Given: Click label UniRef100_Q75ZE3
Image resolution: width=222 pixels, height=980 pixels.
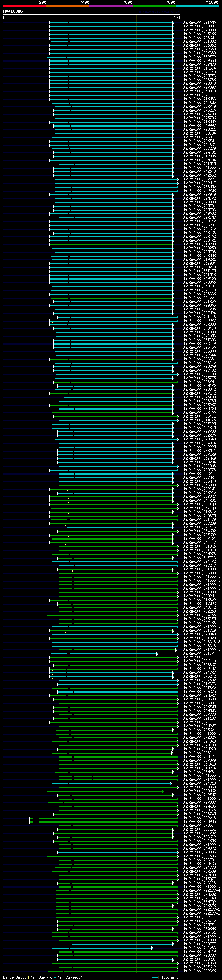Looking at the screenshot, I should pos(199,76).
